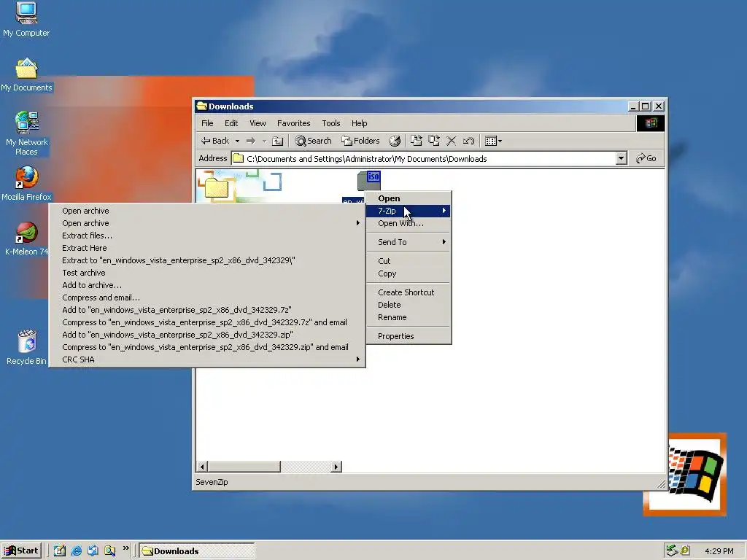Launch Outlook Express from quick launch

[93, 551]
